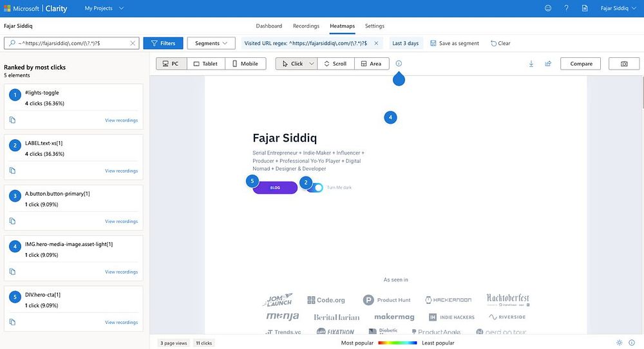
Task: Expand the My Projects dropdown
Action: (x=104, y=8)
